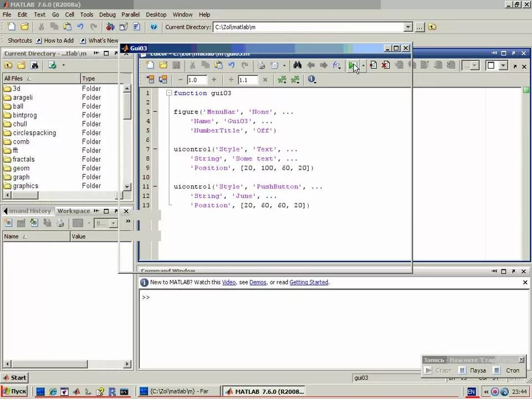The image size is (532, 399).
Task: Open Current Directory path dropdown
Action: 408,27
